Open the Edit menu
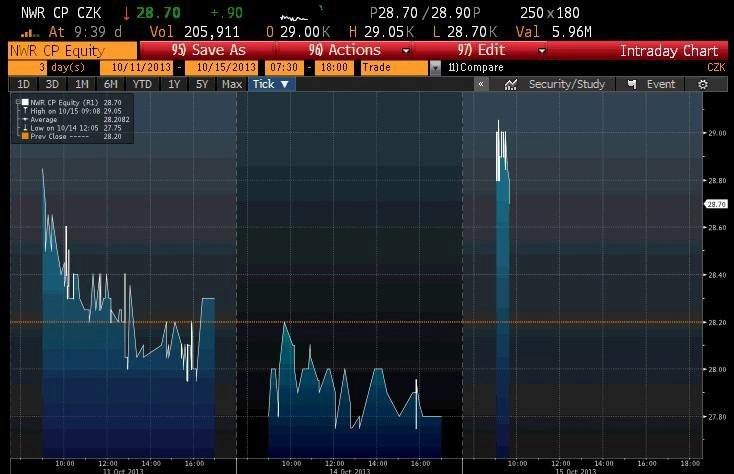Viewport: 734px width, 474px height. (481, 50)
